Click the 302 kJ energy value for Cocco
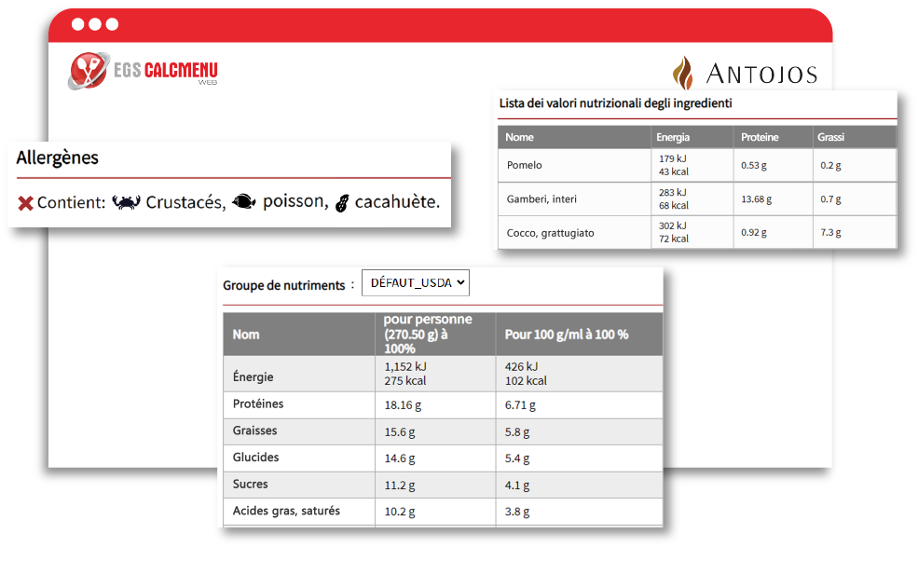 [673, 226]
